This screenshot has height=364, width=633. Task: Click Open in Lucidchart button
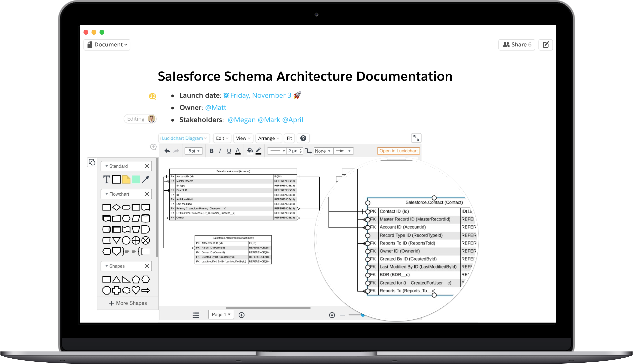pyautogui.click(x=399, y=151)
